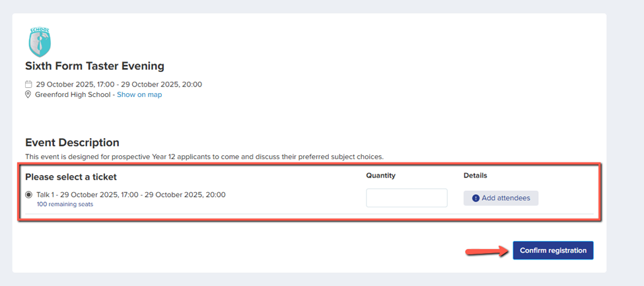This screenshot has width=644, height=286.
Task: Click the calendar icon beside the event date
Action: tap(28, 85)
